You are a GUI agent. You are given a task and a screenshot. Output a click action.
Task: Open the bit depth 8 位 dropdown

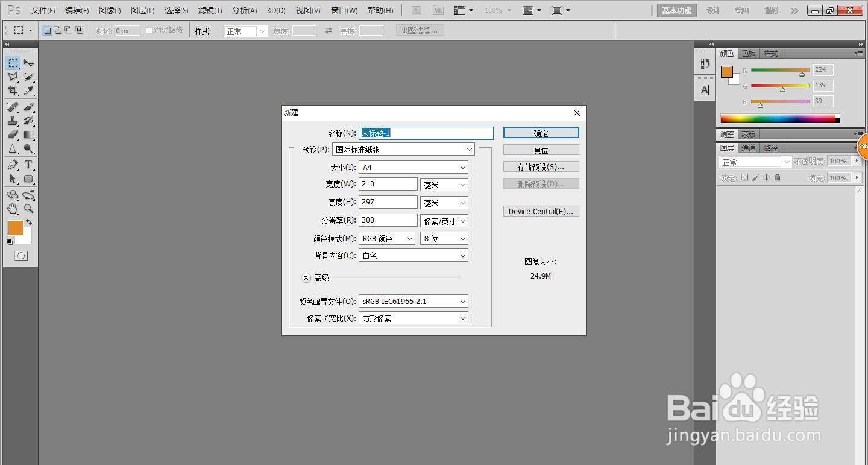tap(444, 239)
